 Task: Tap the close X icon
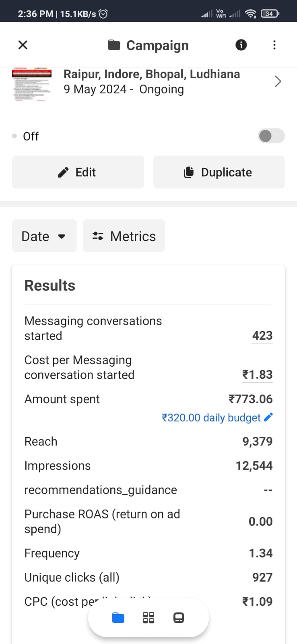23,45
